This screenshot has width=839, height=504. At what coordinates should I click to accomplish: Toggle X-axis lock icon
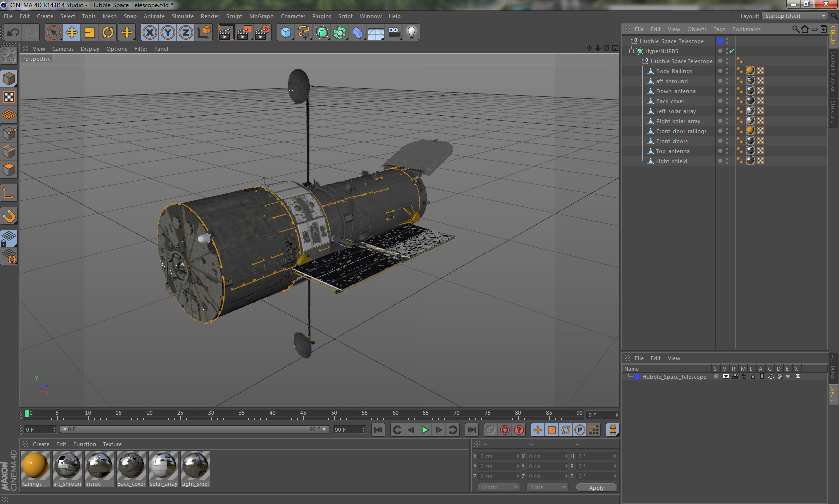click(149, 33)
